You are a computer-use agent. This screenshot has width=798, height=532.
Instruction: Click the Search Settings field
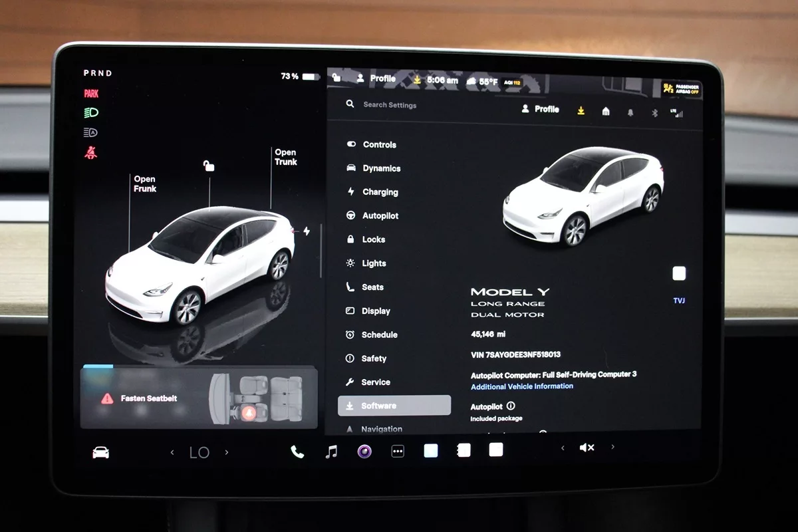click(x=390, y=105)
